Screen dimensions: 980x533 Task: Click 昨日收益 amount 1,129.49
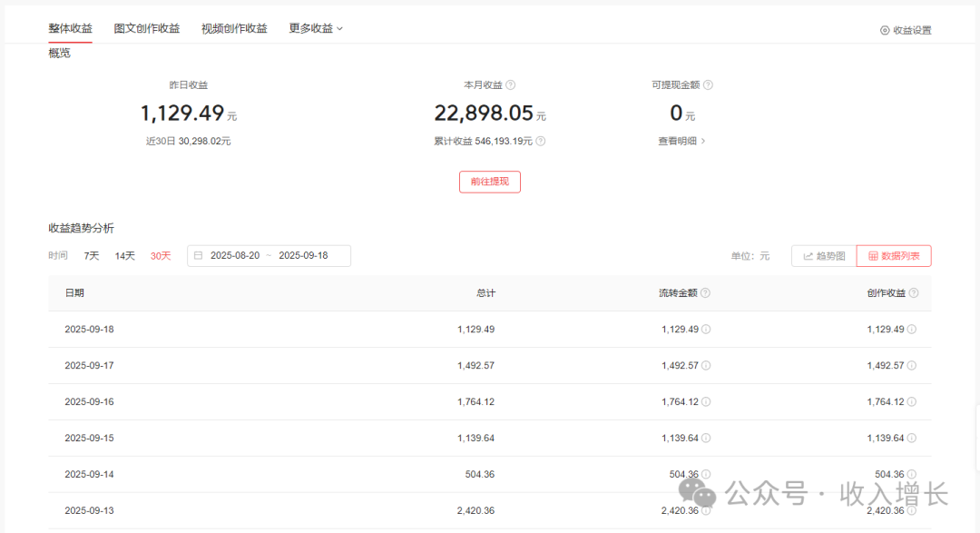181,114
